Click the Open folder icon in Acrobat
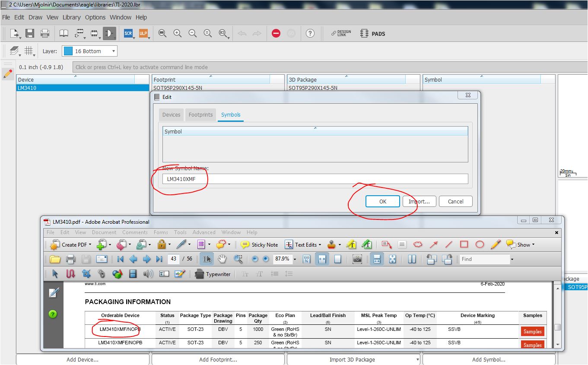The image size is (588, 365). 55,259
